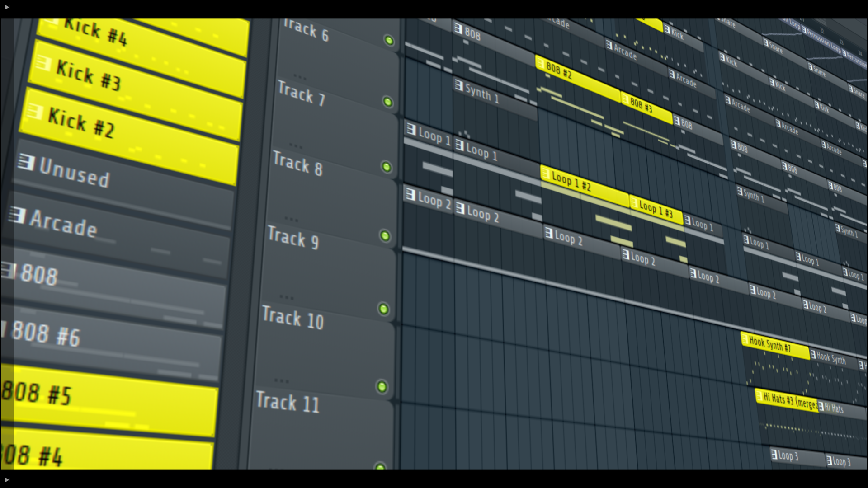Click the Track 10 name label

coord(293,317)
